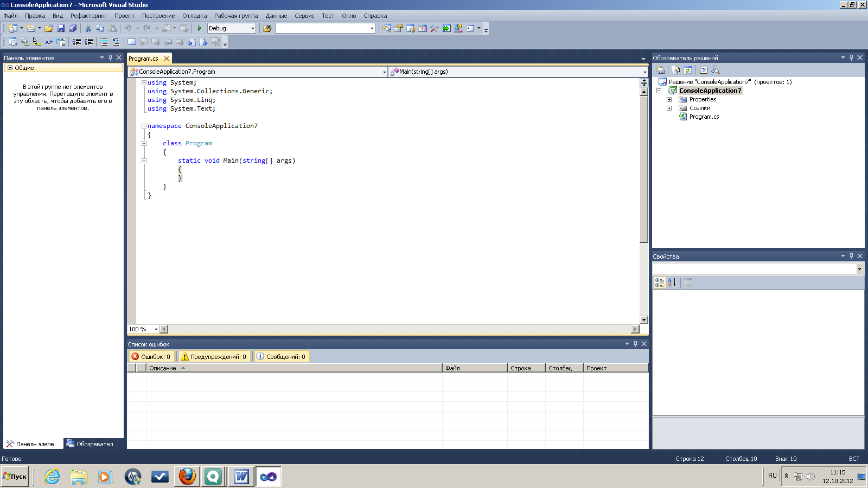Collapse the namespace code region
The width and height of the screenshot is (868, 488).
(x=144, y=126)
